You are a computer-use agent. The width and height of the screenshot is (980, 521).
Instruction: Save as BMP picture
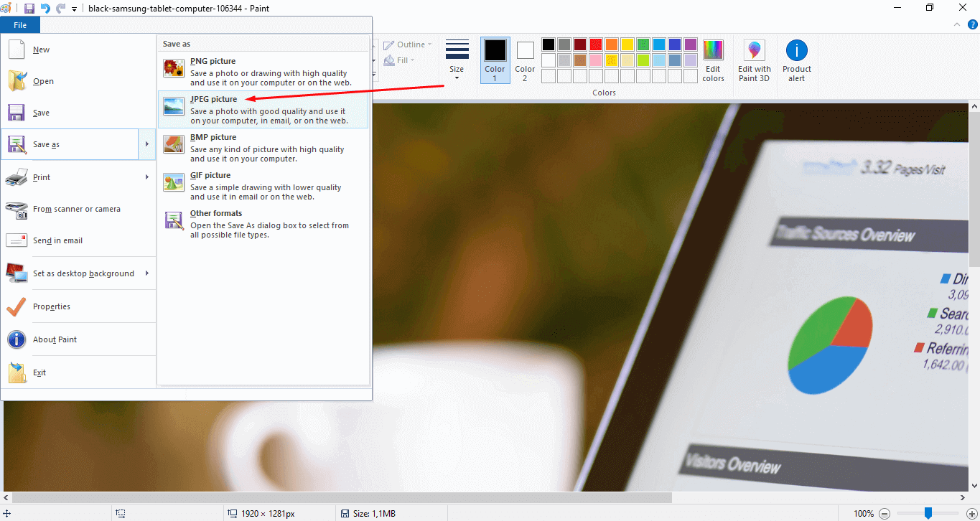point(263,148)
